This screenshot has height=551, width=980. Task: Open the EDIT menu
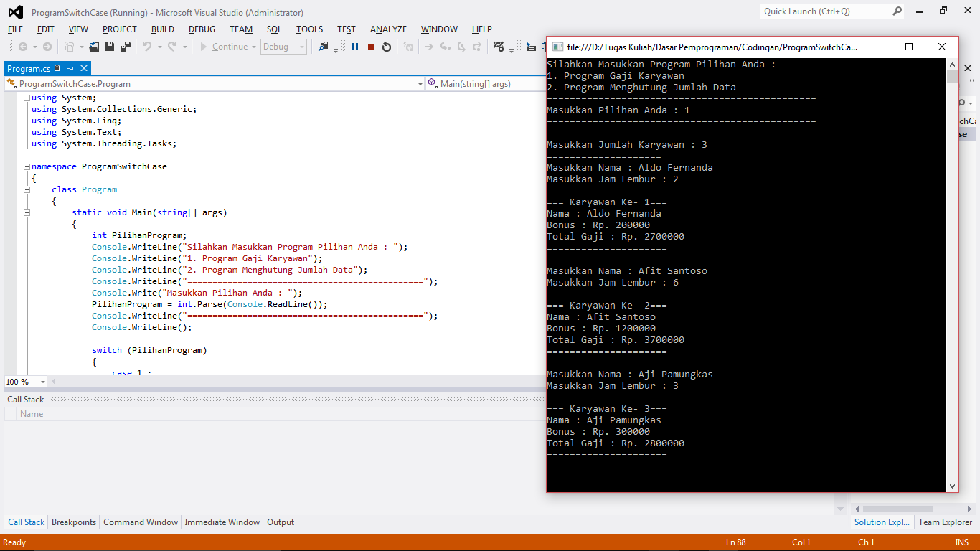pyautogui.click(x=46, y=29)
